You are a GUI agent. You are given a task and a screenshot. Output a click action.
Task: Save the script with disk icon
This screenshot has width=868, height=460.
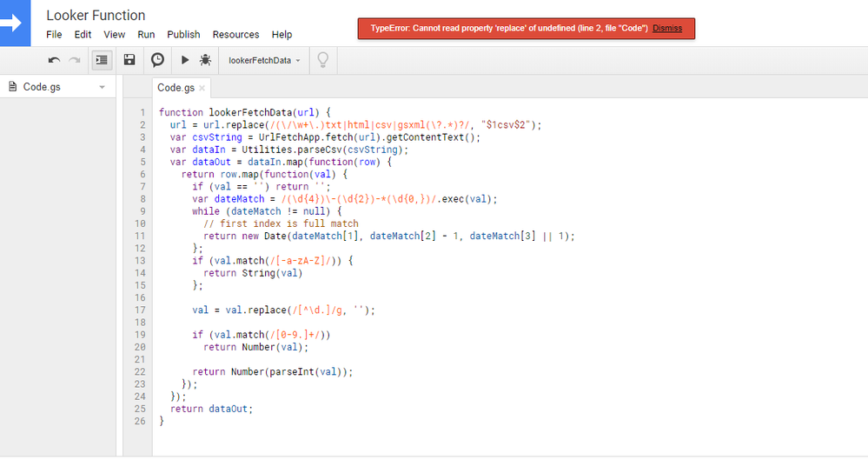tap(129, 60)
